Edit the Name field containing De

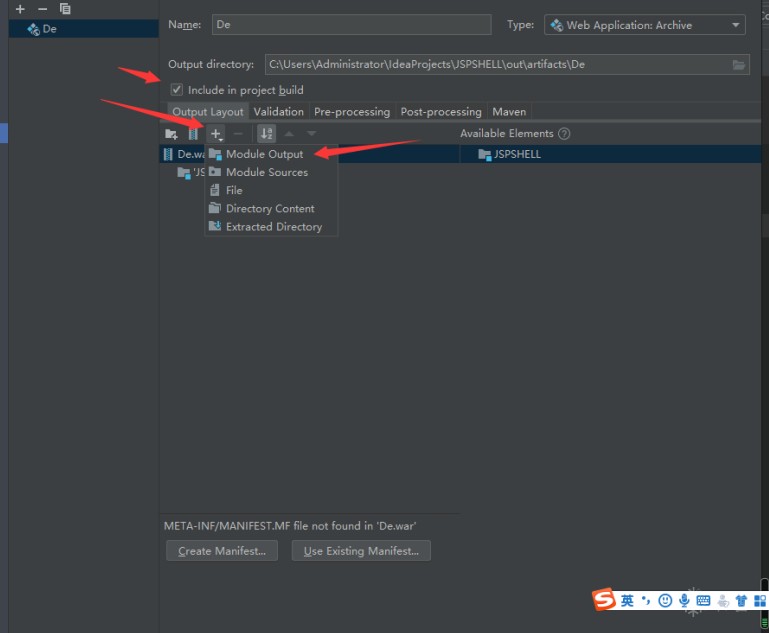(351, 25)
